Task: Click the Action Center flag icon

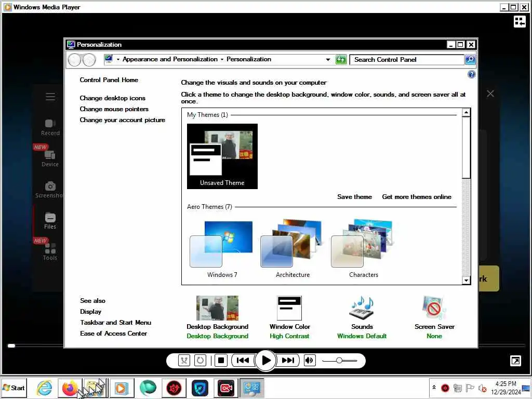Action: pyautogui.click(x=470, y=388)
